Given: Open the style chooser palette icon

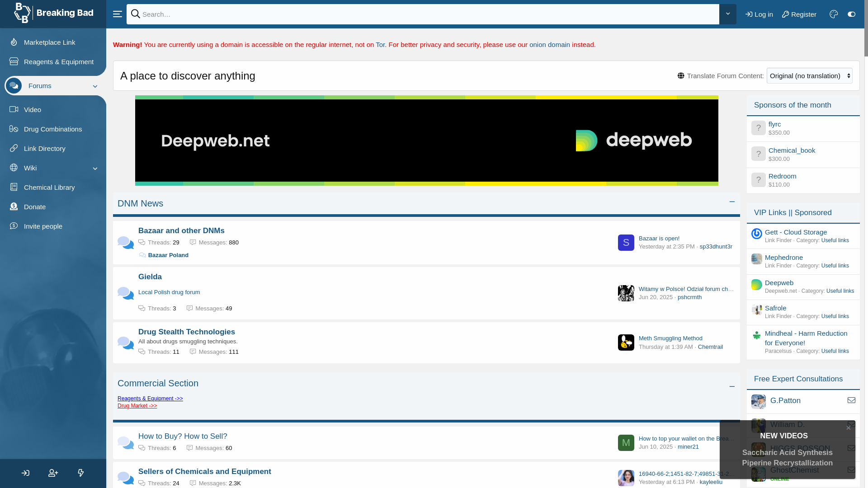Looking at the screenshot, I should [834, 14].
